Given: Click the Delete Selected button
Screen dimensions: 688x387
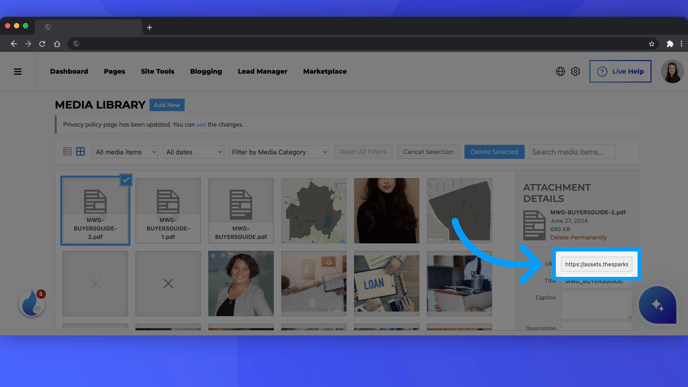Looking at the screenshot, I should (x=494, y=152).
